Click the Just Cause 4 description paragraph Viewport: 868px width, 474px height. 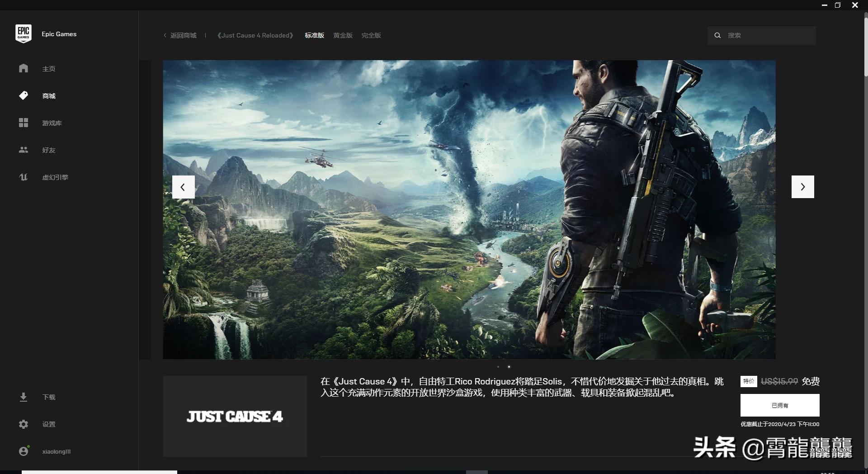[522, 387]
